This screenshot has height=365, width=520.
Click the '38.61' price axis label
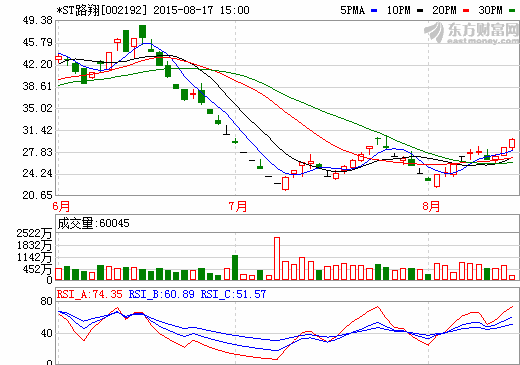click(37, 86)
